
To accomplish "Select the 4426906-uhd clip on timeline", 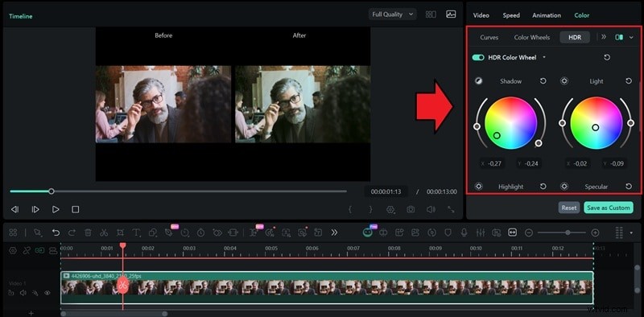I will pos(327,287).
